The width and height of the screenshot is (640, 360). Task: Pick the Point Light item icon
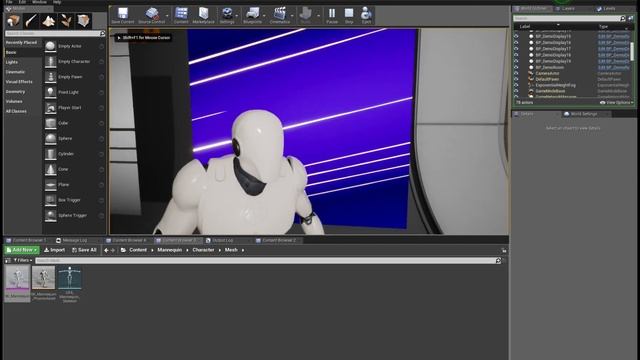(x=51, y=92)
